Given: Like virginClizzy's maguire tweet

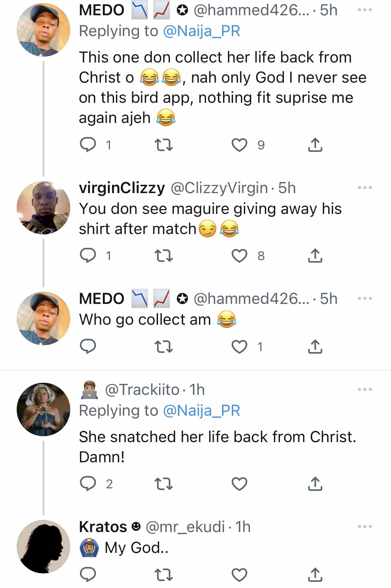Looking at the screenshot, I should 239,256.
